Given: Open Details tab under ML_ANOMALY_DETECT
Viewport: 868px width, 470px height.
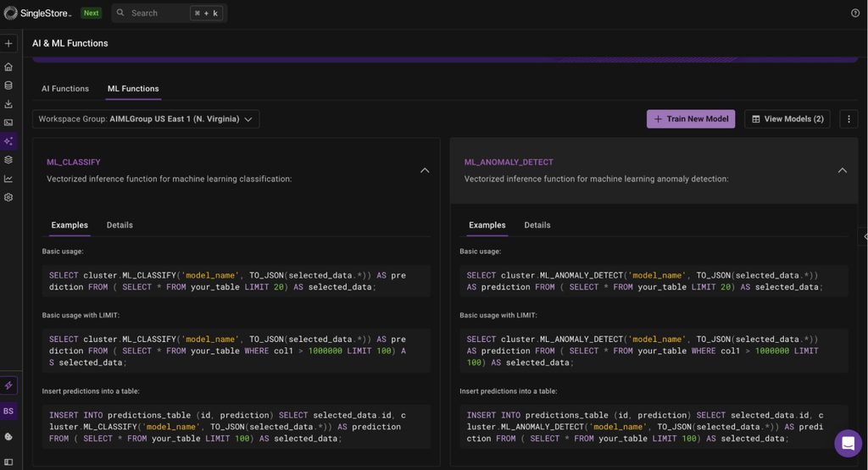Looking at the screenshot, I should (x=537, y=225).
